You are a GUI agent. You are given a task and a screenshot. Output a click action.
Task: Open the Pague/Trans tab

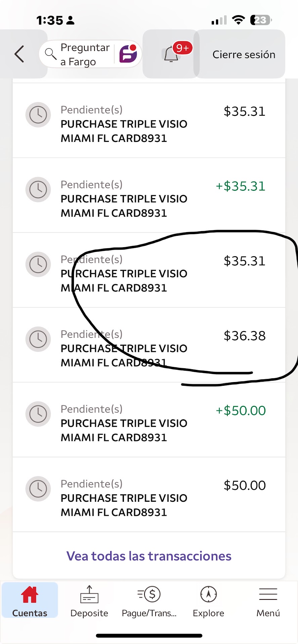pos(149,601)
